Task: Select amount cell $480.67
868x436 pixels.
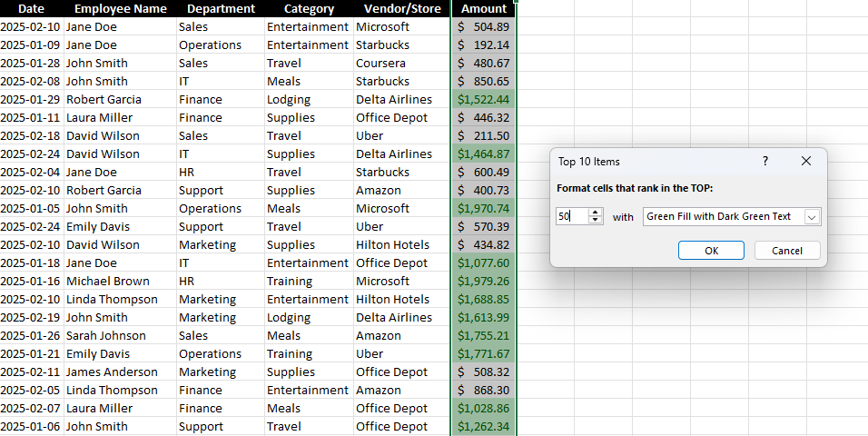Action: [484, 64]
